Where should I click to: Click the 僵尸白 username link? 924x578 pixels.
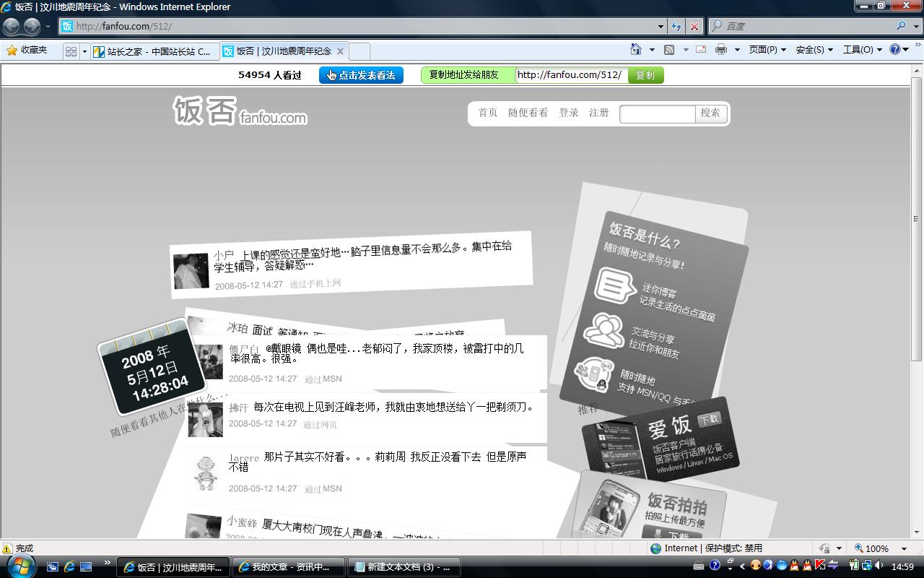click(244, 350)
